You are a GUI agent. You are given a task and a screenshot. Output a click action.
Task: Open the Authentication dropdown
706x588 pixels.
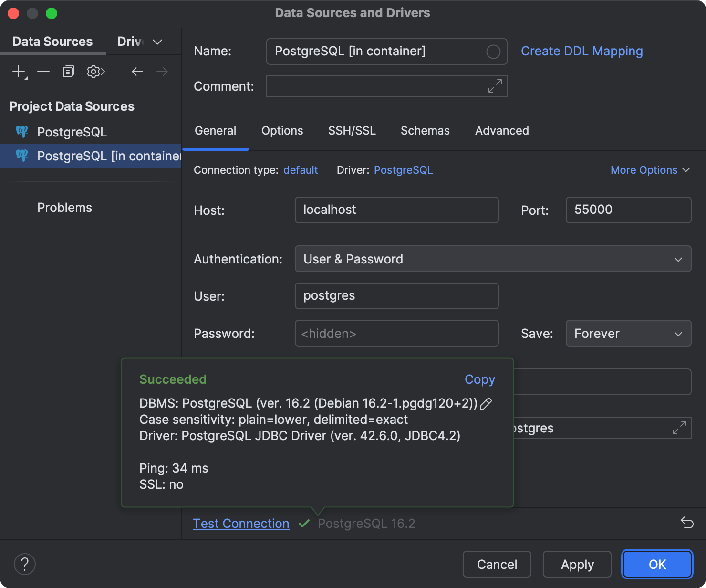click(493, 259)
